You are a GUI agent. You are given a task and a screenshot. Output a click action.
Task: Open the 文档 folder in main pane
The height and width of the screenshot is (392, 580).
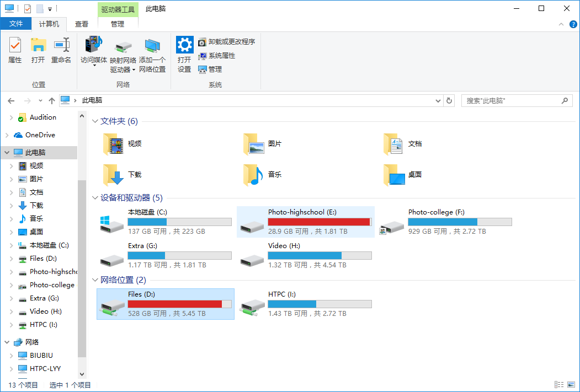[x=403, y=144]
